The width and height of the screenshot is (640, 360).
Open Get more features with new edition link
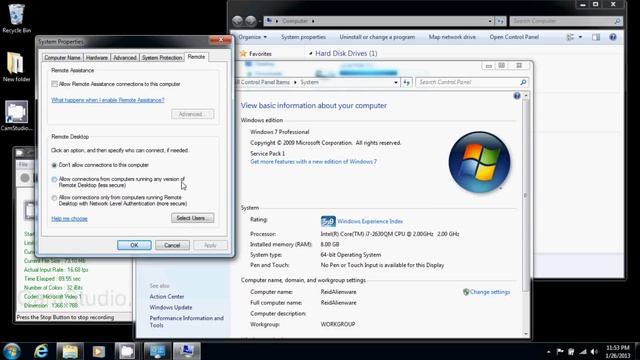pyautogui.click(x=313, y=162)
